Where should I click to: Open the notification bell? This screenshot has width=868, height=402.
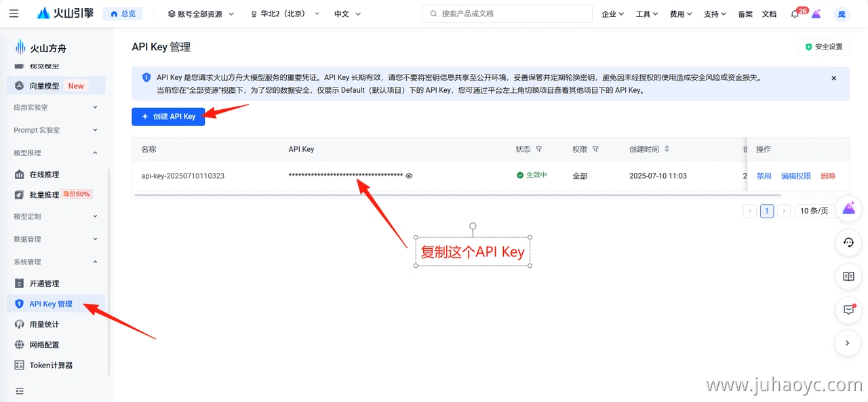(795, 14)
